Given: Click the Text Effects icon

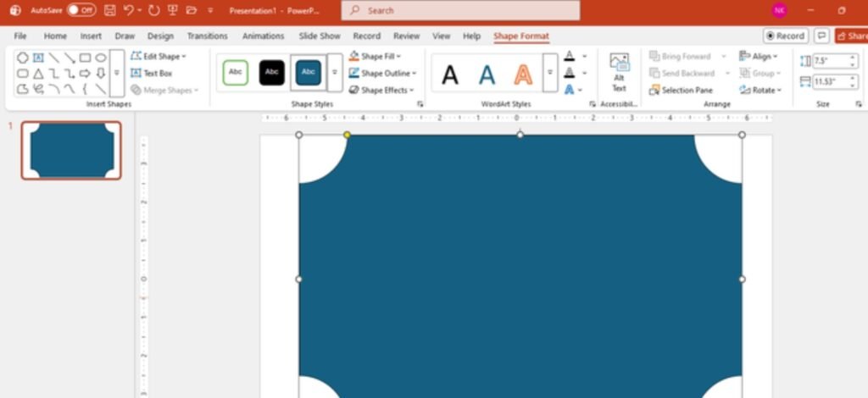Looking at the screenshot, I should tap(569, 90).
